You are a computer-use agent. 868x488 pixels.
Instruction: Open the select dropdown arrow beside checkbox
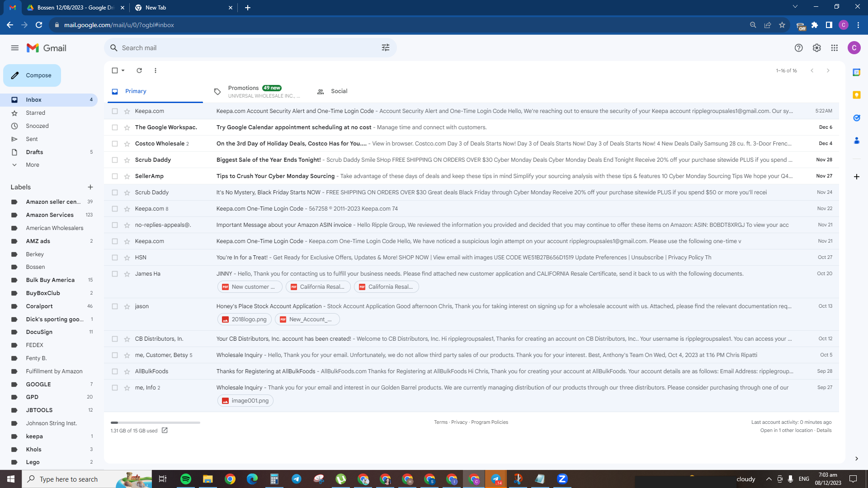pos(123,70)
